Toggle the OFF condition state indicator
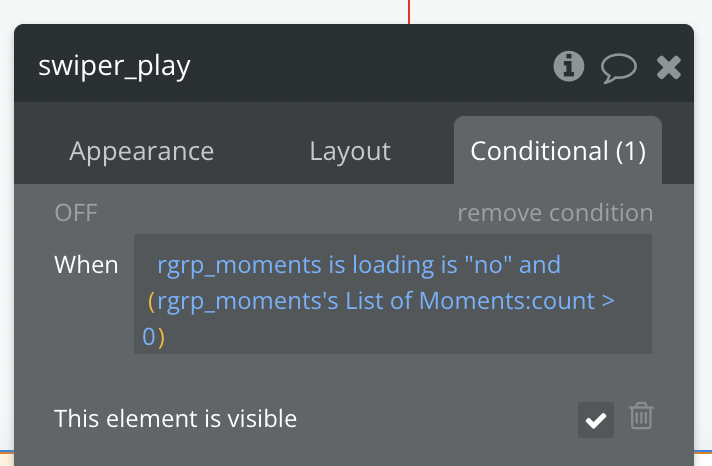712x466 pixels. click(x=76, y=213)
